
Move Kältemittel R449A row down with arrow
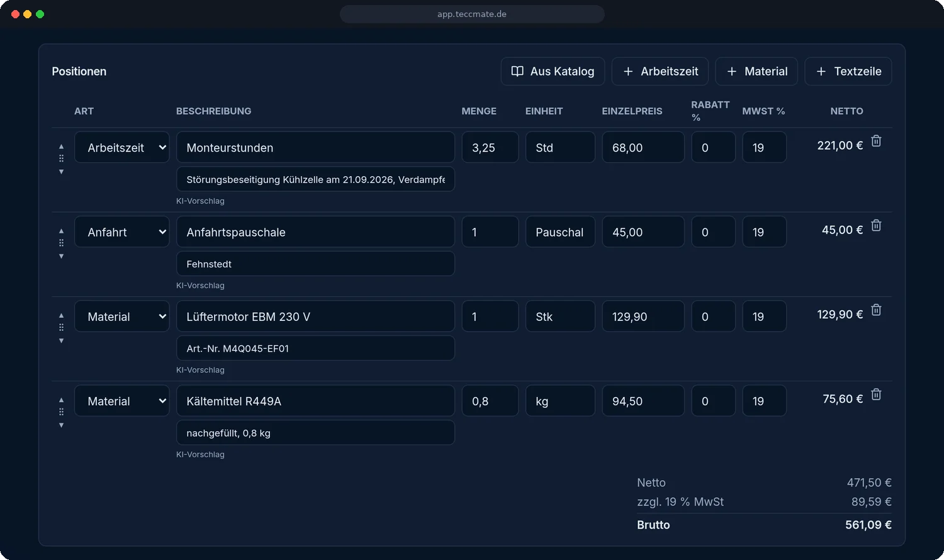61,425
